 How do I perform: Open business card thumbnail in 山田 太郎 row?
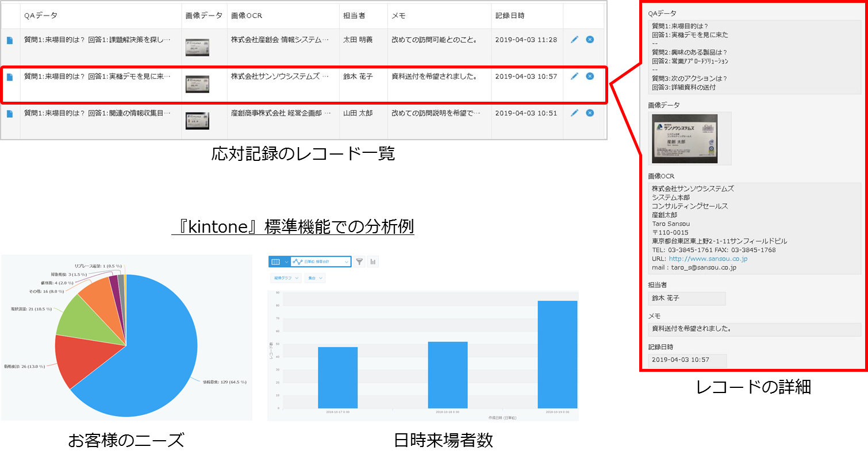coord(197,121)
